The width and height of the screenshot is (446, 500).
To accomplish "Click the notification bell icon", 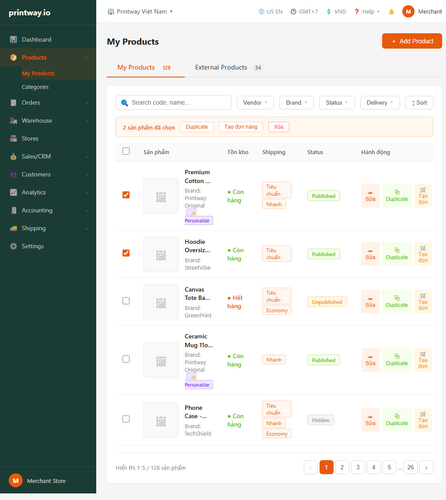I will point(391,12).
